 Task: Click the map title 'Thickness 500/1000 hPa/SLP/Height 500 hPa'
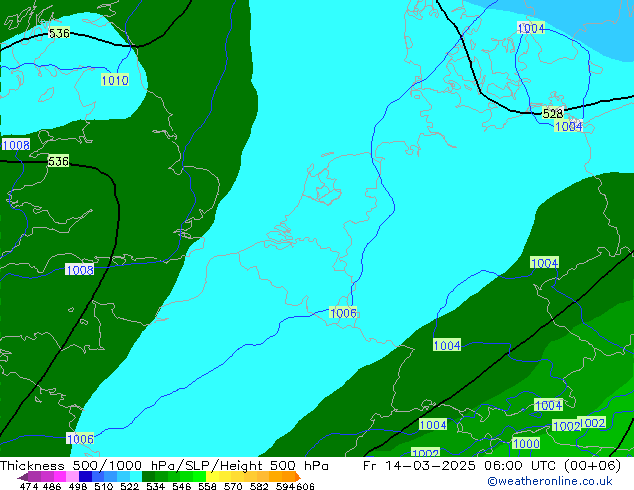point(164,465)
